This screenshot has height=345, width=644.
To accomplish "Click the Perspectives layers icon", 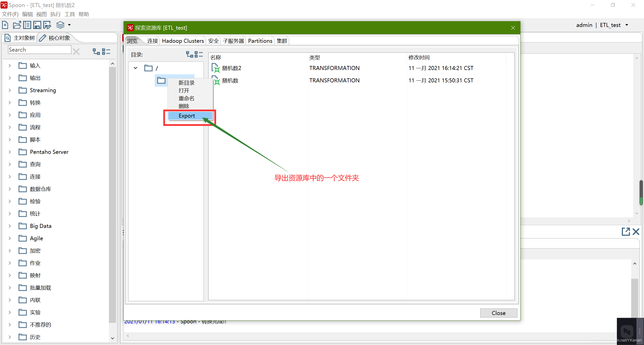I will pyautogui.click(x=60, y=25).
